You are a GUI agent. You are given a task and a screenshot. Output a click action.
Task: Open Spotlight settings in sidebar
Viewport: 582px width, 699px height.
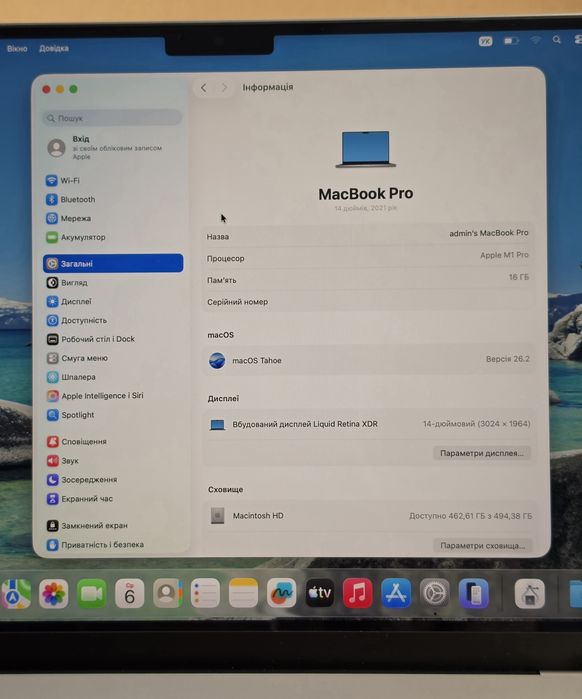(x=70, y=415)
